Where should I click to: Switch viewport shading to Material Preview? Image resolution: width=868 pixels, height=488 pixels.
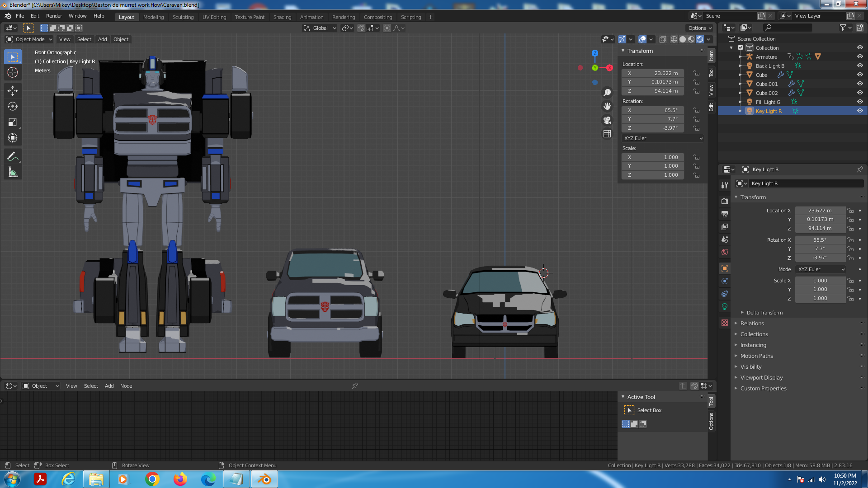(x=691, y=39)
